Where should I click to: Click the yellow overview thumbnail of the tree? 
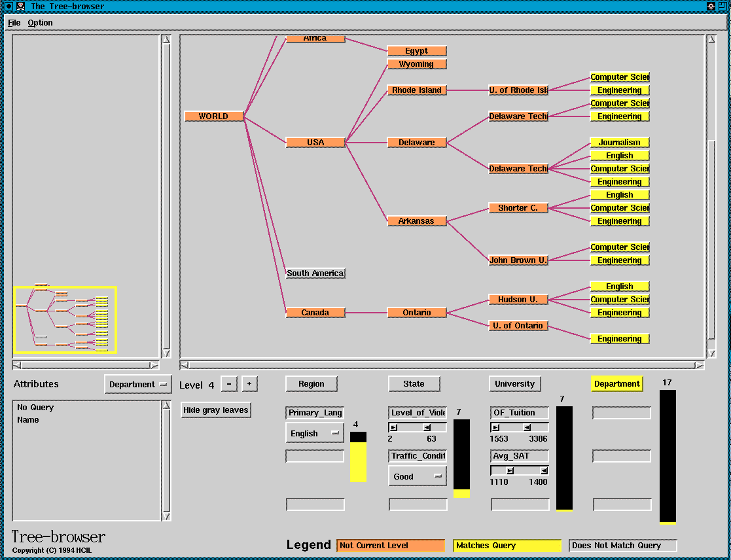click(x=65, y=320)
